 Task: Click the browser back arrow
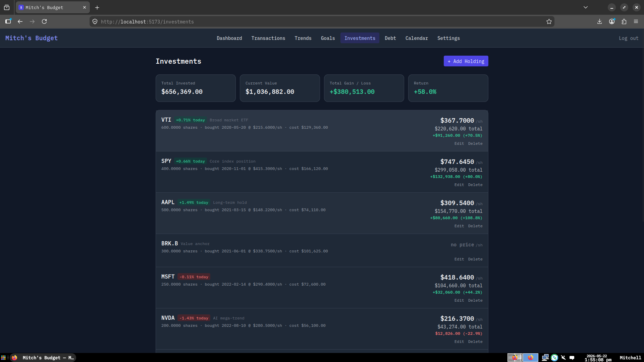tap(20, 21)
